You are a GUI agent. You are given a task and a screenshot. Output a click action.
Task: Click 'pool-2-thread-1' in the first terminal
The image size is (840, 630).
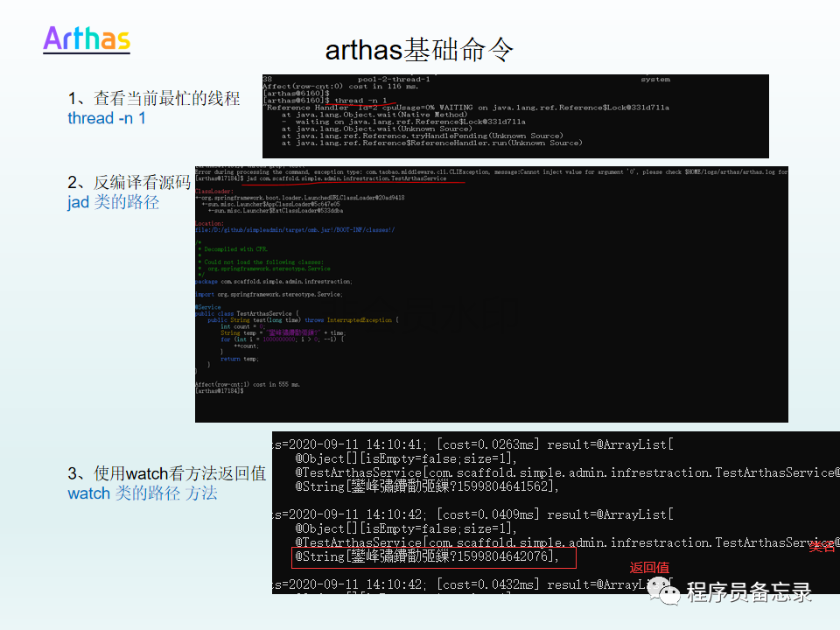(x=394, y=80)
